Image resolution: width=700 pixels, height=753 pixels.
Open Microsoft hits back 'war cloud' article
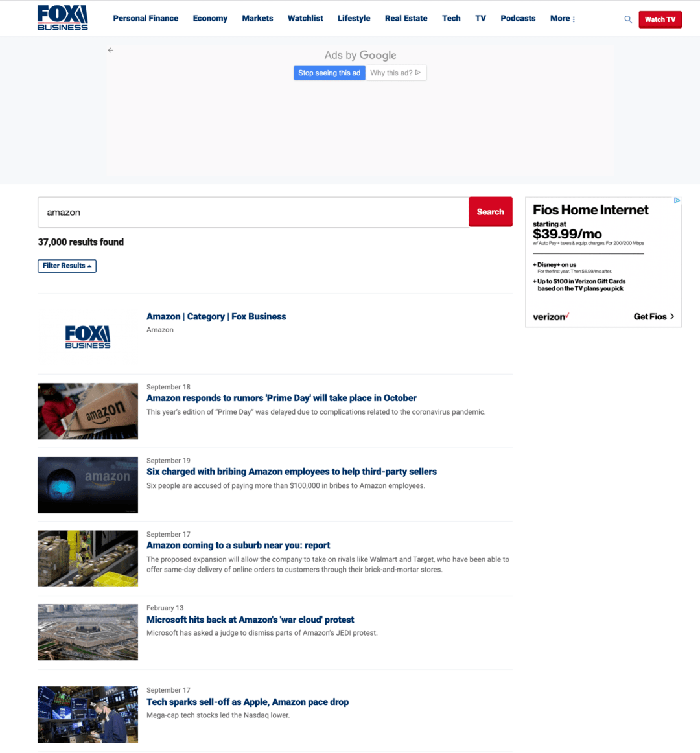[250, 620]
